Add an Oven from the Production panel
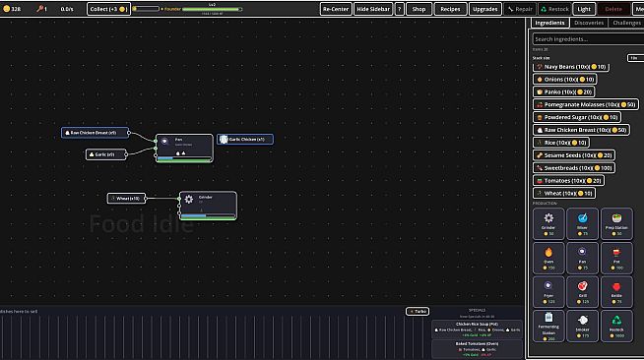Image resolution: width=644 pixels, height=360 pixels. (x=548, y=258)
